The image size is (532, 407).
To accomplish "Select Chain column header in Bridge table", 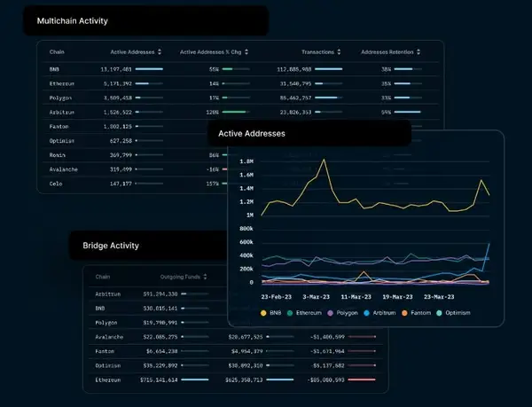I will tap(103, 277).
